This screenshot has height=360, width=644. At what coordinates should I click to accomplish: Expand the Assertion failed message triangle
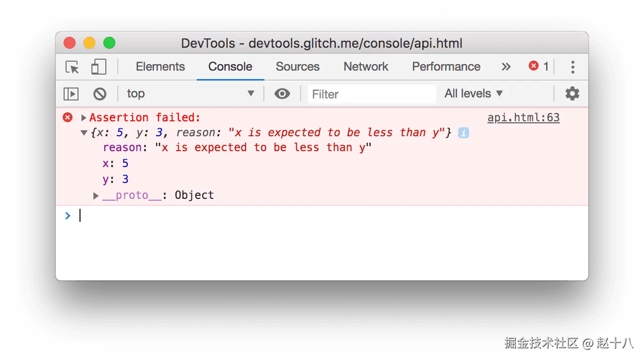click(x=83, y=118)
